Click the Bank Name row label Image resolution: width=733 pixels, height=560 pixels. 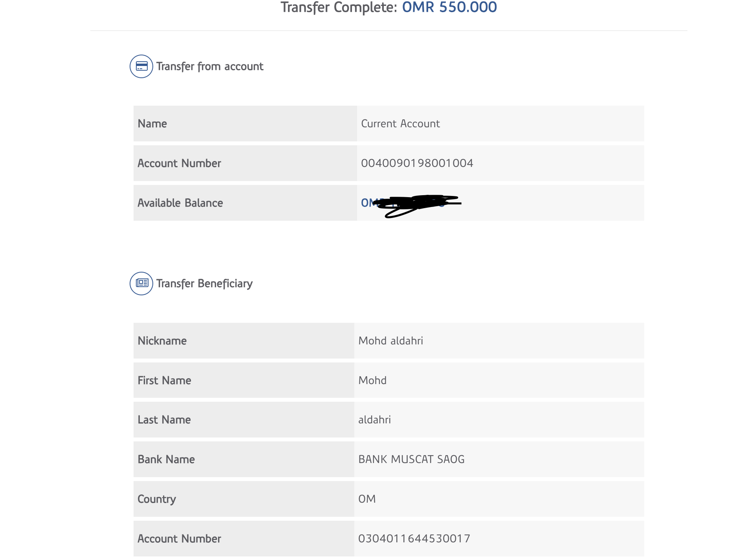(x=166, y=459)
